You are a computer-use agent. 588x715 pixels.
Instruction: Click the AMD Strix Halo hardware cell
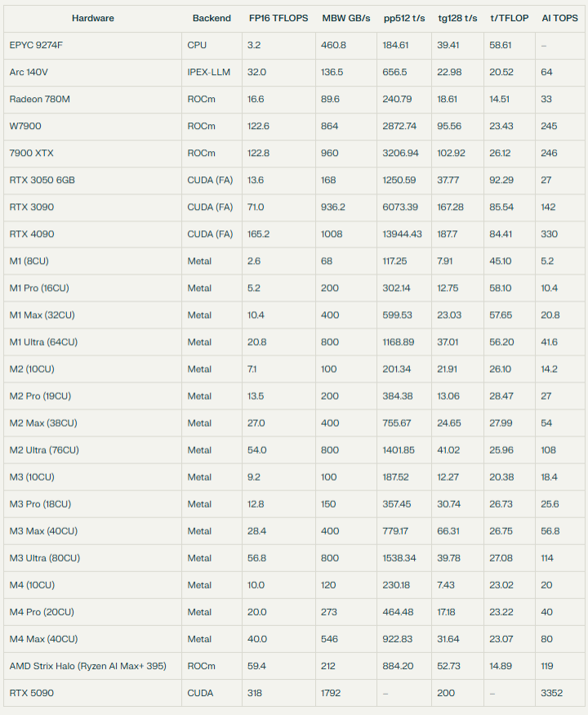[x=87, y=666]
